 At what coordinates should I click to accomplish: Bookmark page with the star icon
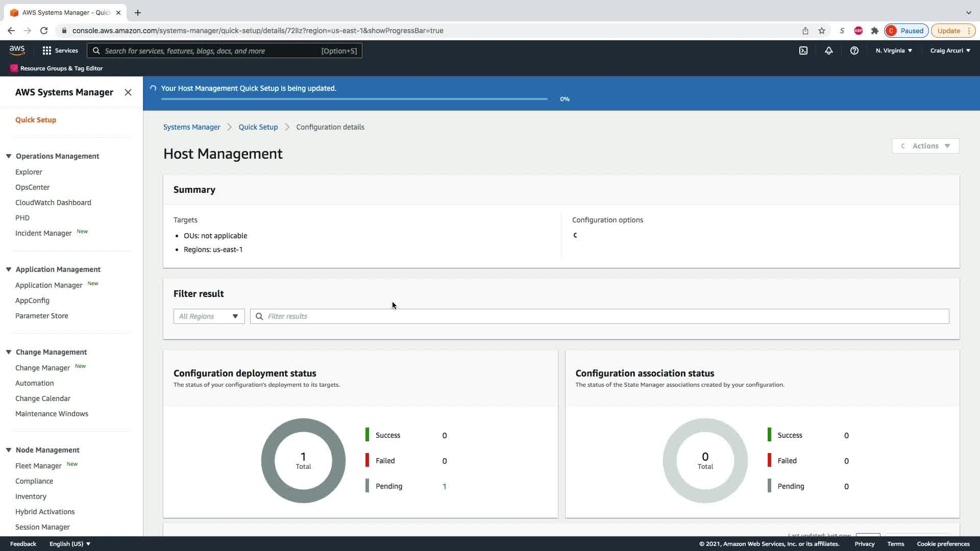tap(822, 31)
